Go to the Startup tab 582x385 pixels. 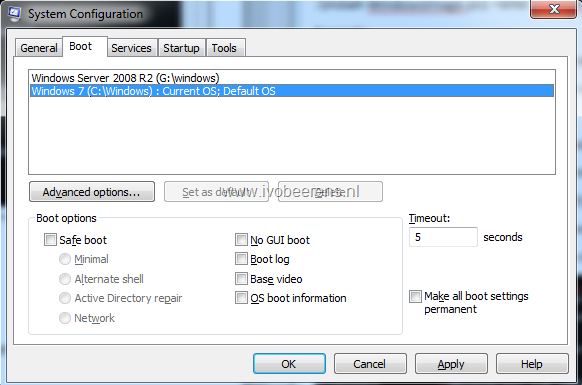tap(182, 48)
